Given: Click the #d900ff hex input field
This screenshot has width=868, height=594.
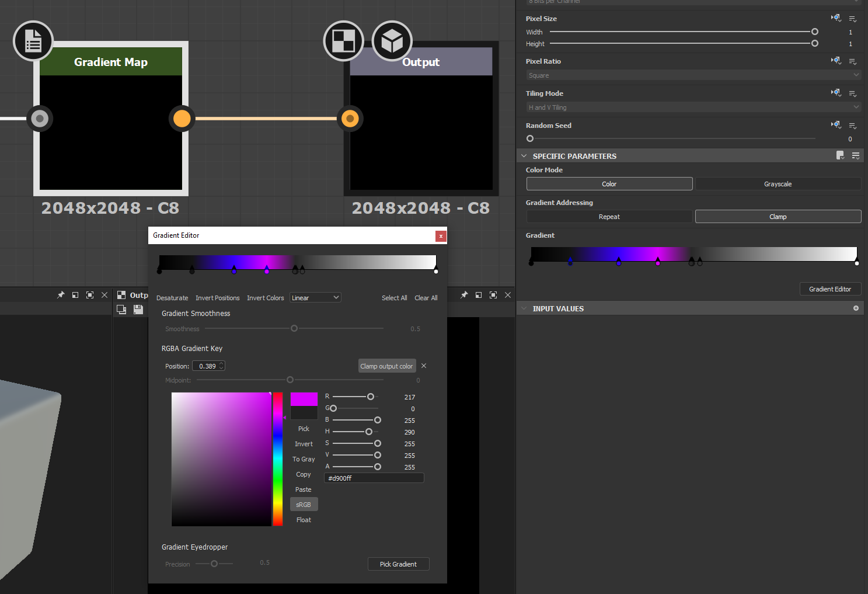Looking at the screenshot, I should tap(374, 478).
